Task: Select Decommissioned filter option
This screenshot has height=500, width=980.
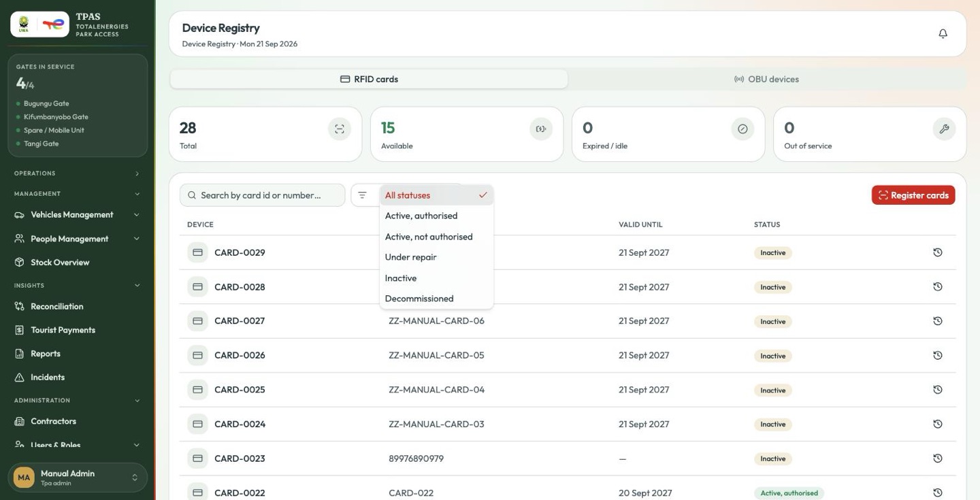Action: [436, 299]
